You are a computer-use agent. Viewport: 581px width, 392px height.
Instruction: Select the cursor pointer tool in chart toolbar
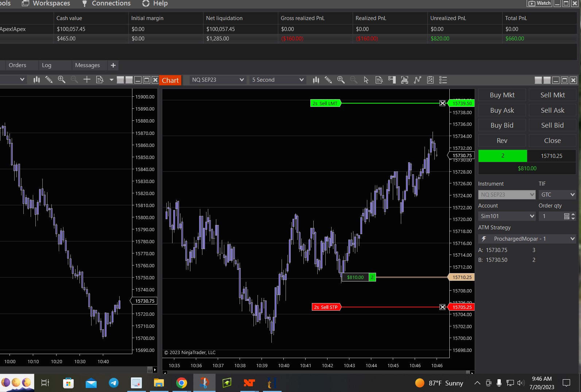click(366, 80)
